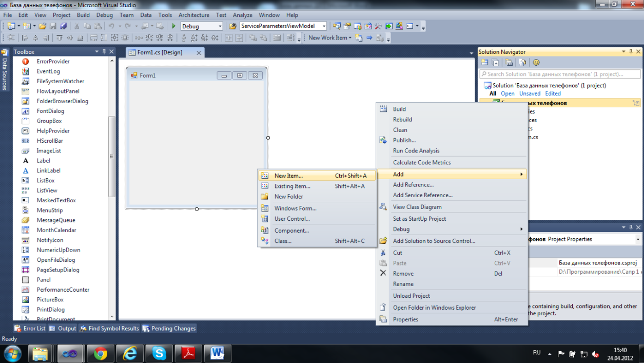Show All files in Solution Navigator
Screen dimensions: 644x363
tap(493, 93)
